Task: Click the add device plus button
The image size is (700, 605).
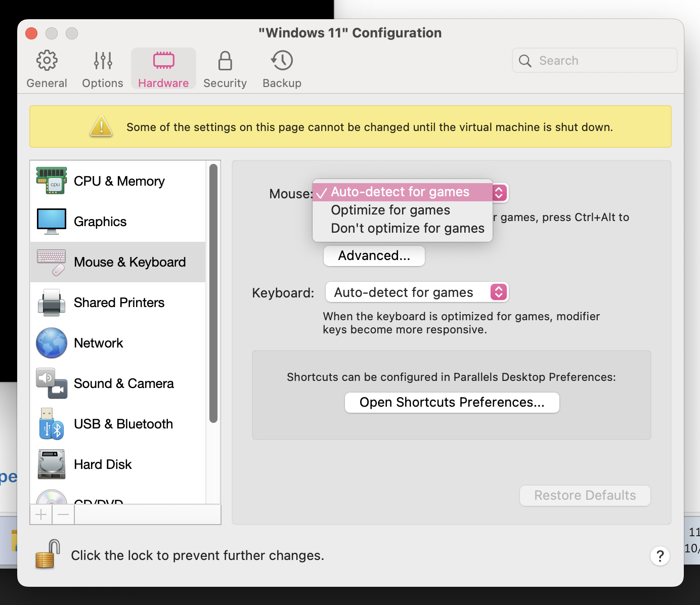Action: click(41, 515)
